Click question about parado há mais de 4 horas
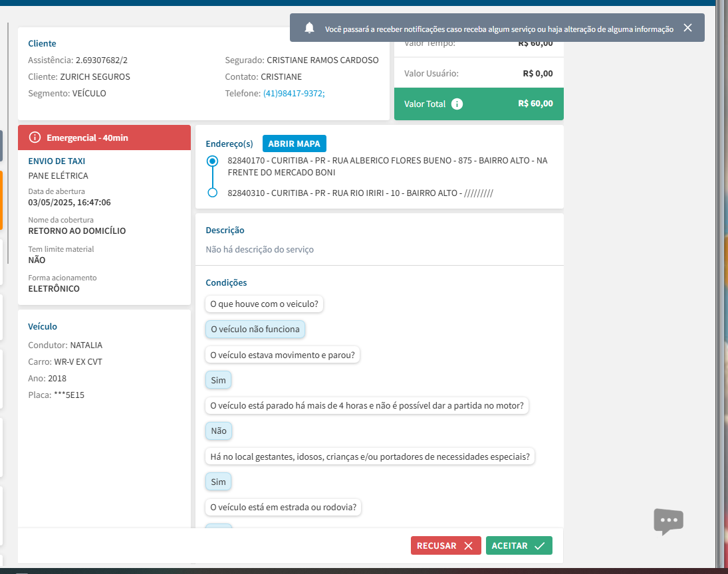The image size is (728, 574). (x=367, y=405)
